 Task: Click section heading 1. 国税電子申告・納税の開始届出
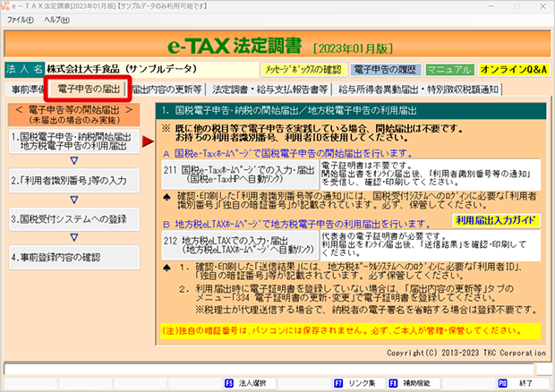[351, 111]
